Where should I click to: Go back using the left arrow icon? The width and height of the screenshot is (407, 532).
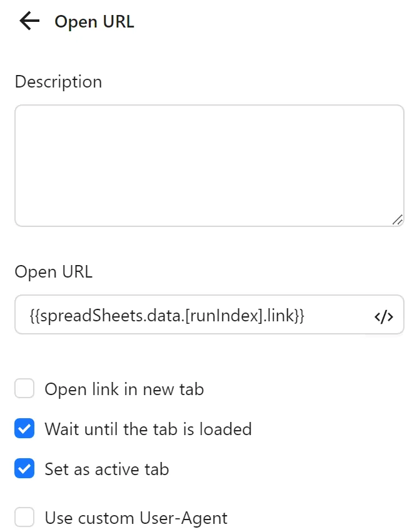[x=29, y=21]
